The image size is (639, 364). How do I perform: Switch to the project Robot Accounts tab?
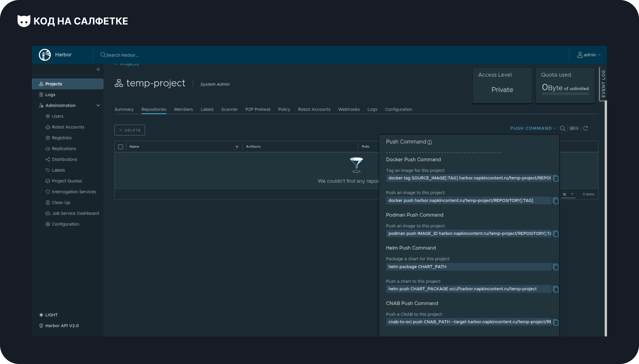pyautogui.click(x=314, y=109)
